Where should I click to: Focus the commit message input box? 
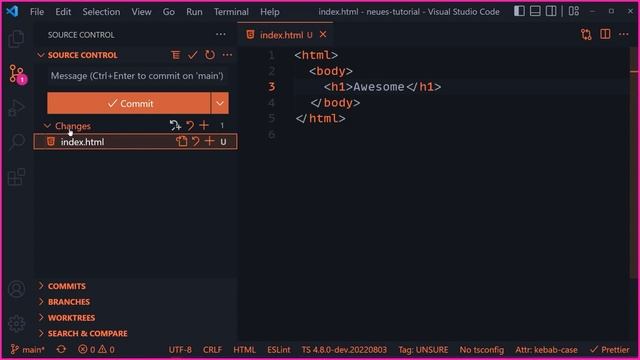pos(138,76)
